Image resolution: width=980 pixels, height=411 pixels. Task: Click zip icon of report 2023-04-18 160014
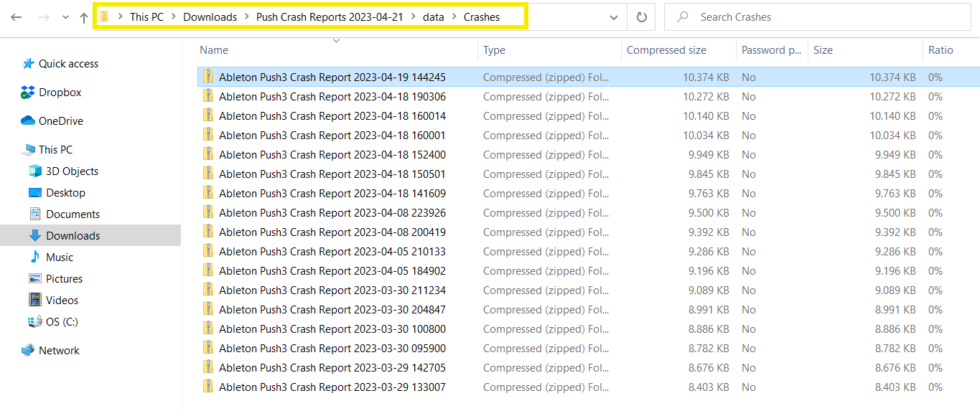coord(208,115)
